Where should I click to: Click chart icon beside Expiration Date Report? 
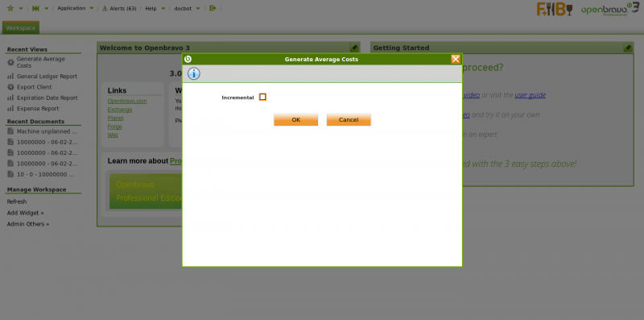coord(10,98)
